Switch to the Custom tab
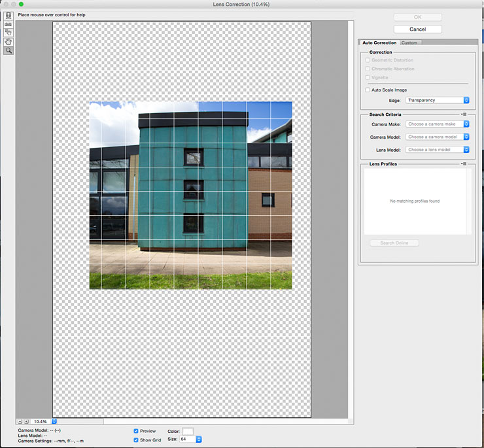This screenshot has height=448, width=484. pyautogui.click(x=409, y=43)
